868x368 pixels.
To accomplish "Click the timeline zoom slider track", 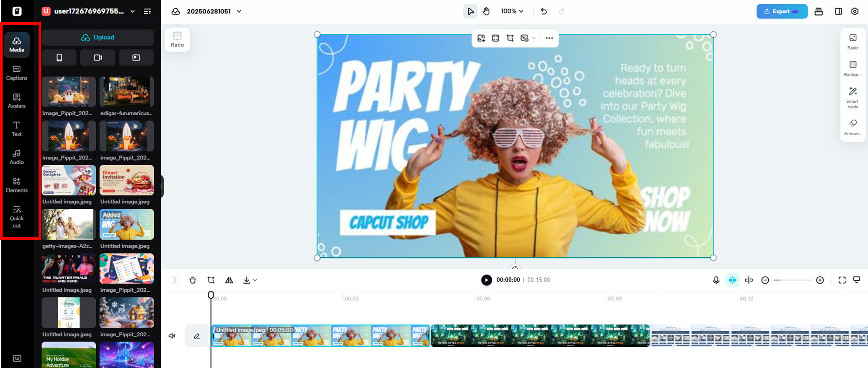I will pos(793,280).
